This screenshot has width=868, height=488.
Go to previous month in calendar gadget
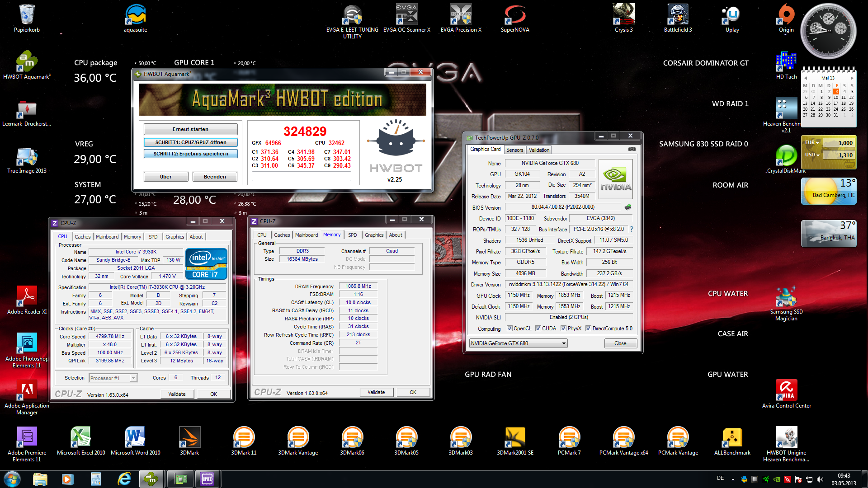pos(806,78)
